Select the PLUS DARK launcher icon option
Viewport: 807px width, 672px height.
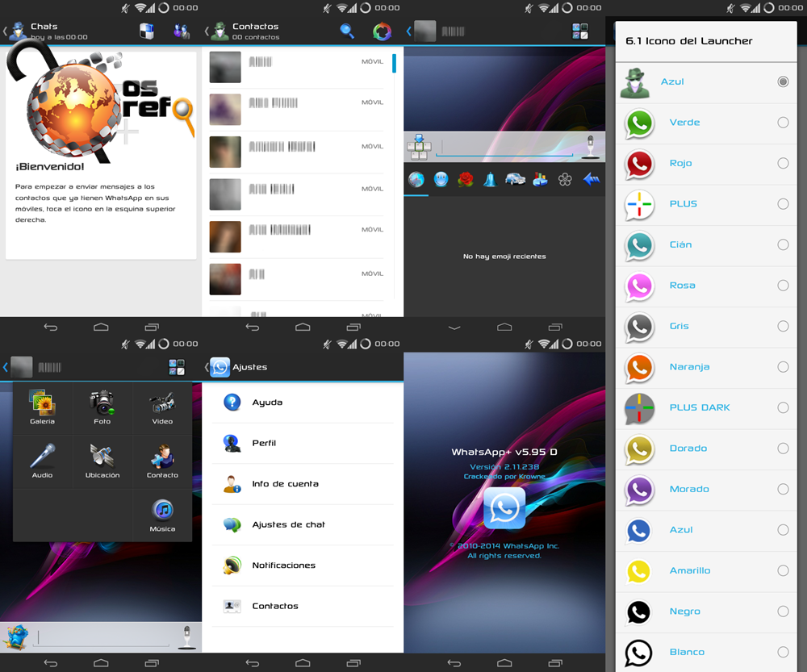pyautogui.click(x=706, y=407)
